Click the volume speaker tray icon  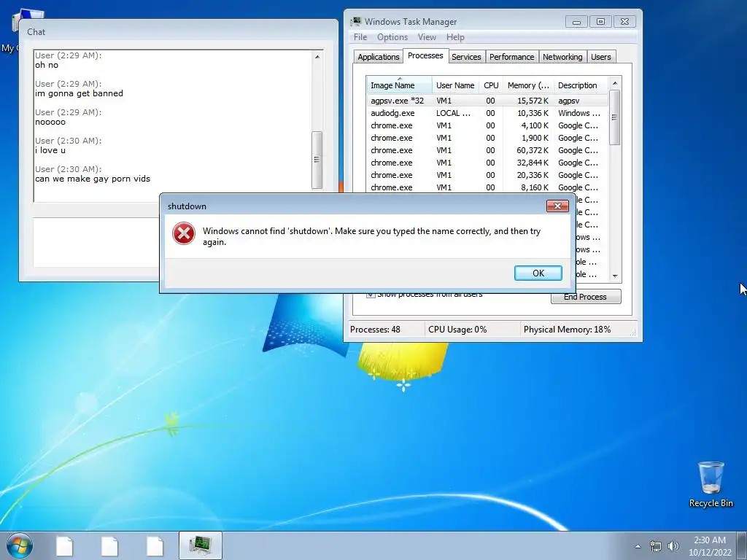coord(673,546)
